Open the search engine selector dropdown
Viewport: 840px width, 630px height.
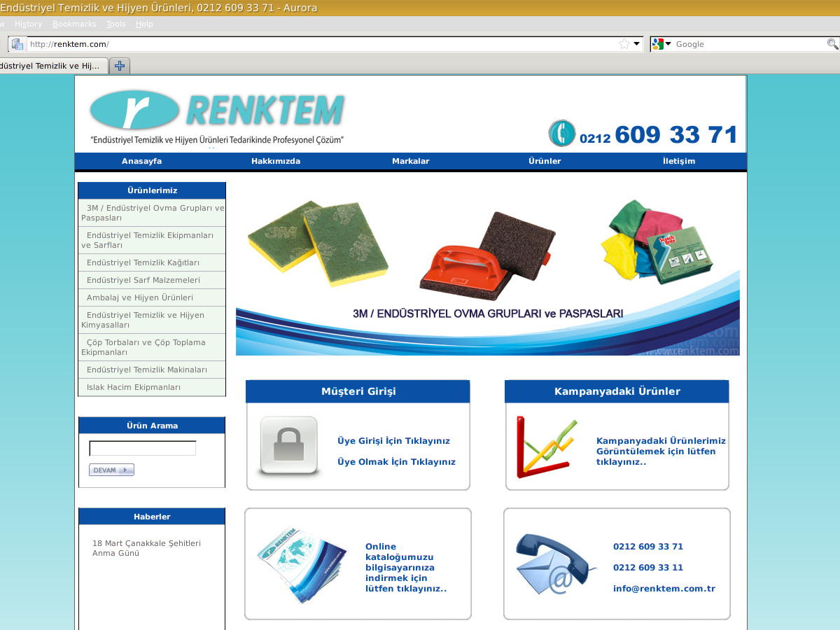pyautogui.click(x=661, y=44)
